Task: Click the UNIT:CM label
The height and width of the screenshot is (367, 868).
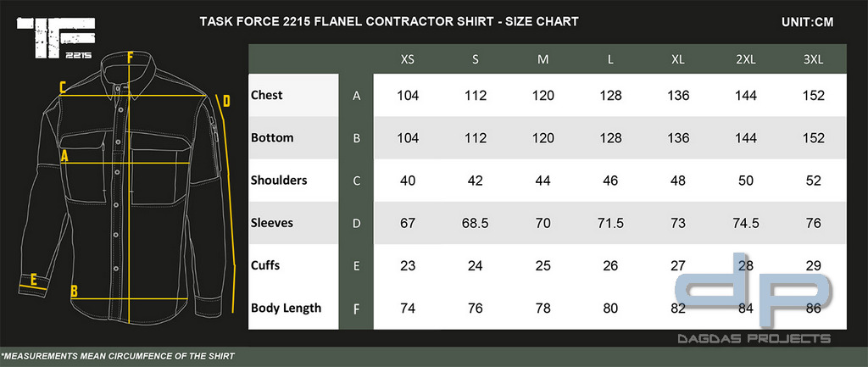Action: [807, 23]
